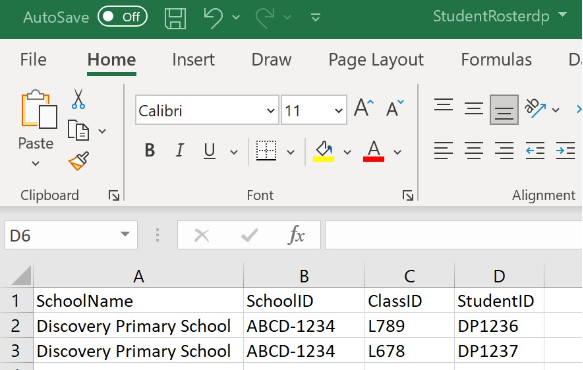Click the Enter checkmark formula button
The image size is (583, 370).
click(x=249, y=235)
